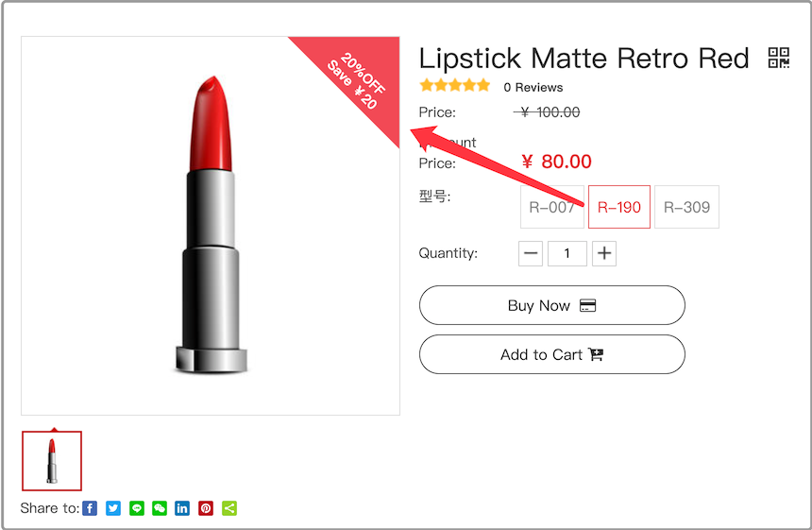Share product on Facebook
This screenshot has width=812, height=530.
90,508
